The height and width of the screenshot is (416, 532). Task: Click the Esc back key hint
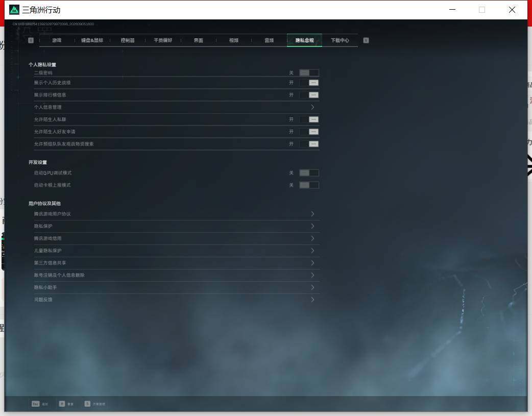tap(40, 404)
